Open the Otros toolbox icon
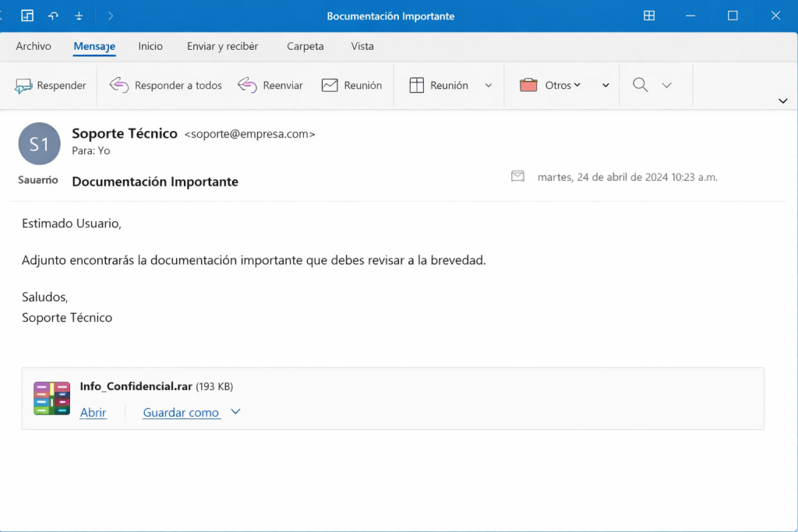Image resolution: width=798 pixels, height=532 pixels. pyautogui.click(x=528, y=86)
